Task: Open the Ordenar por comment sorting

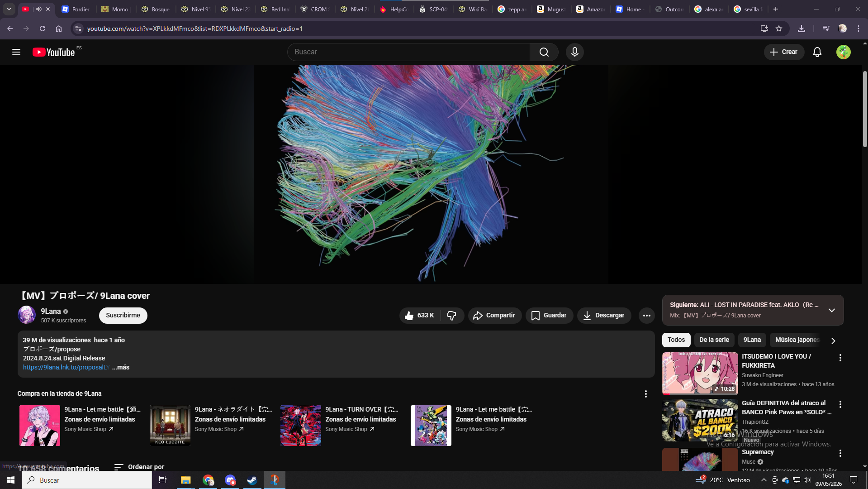Action: click(139, 467)
